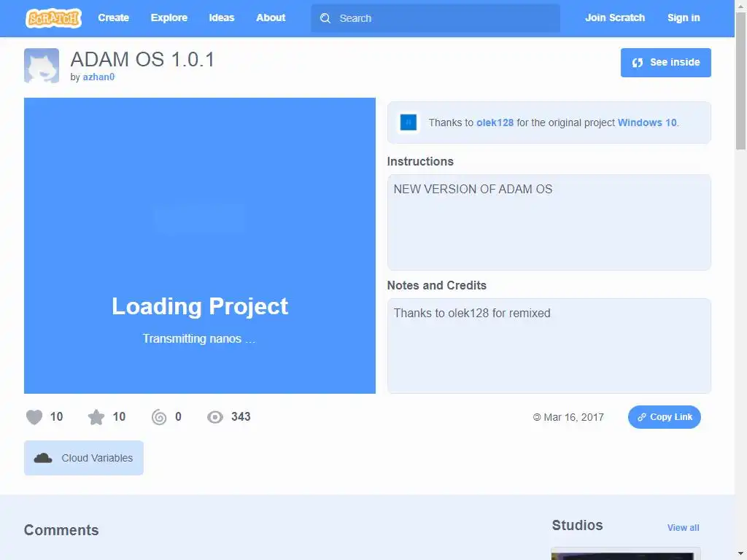Click the project title ADAM OS 1.0.1
The width and height of the screenshot is (747, 560).
(142, 60)
